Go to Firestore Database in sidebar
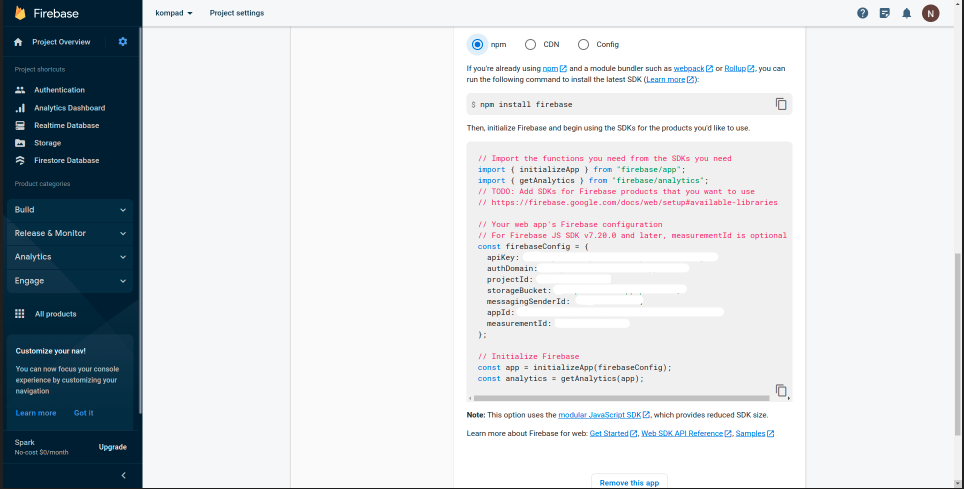This screenshot has width=964, height=489. point(66,160)
